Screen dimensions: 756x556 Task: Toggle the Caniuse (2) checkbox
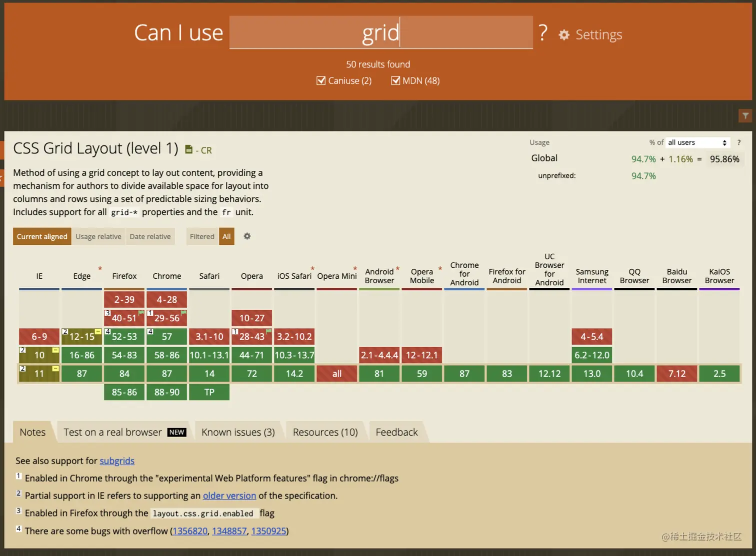coord(321,80)
